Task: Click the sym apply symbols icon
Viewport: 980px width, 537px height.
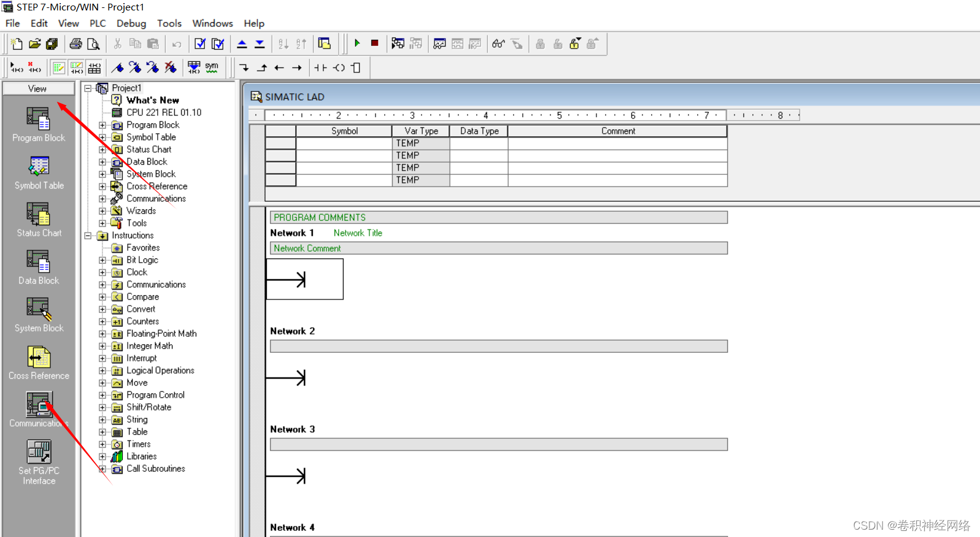Action: [212, 68]
